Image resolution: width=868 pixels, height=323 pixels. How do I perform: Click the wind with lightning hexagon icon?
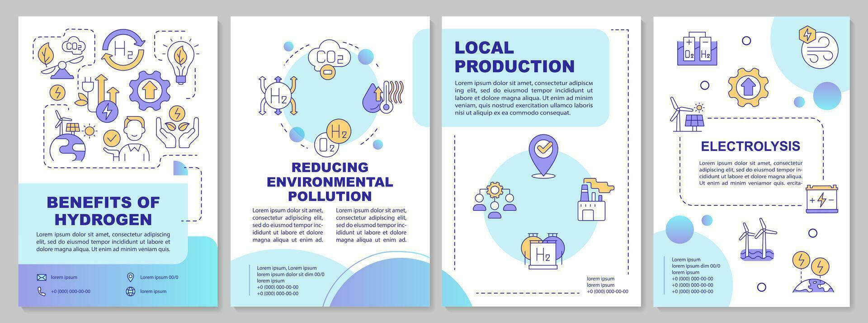[x=819, y=48]
